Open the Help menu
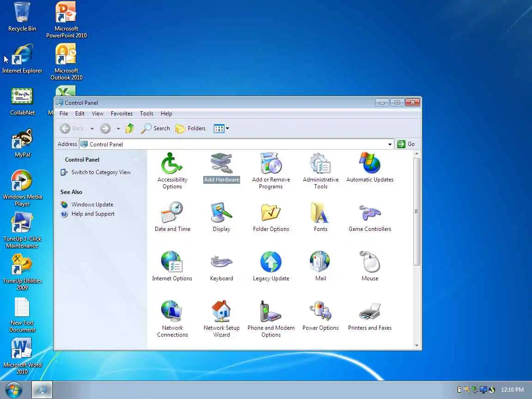Screen dimensions: 532x399 tap(166, 114)
